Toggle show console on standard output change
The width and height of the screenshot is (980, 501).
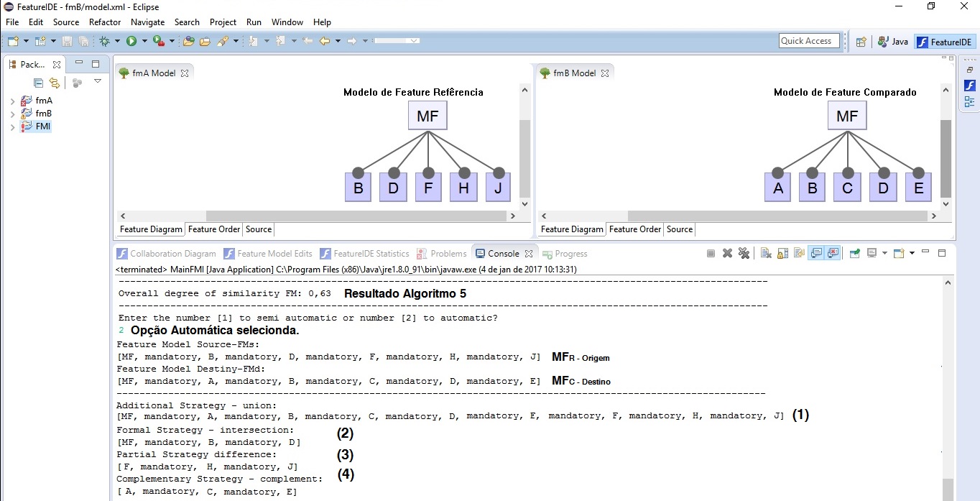coord(816,253)
